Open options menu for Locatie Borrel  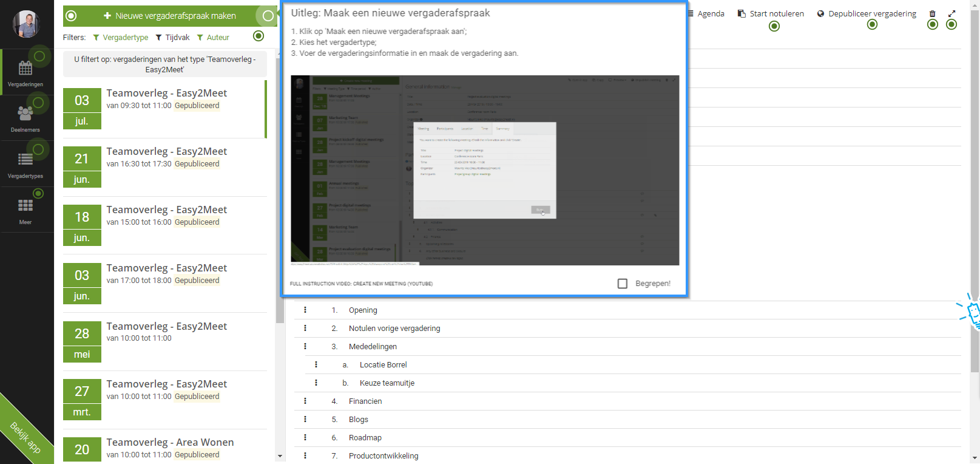pyautogui.click(x=316, y=364)
